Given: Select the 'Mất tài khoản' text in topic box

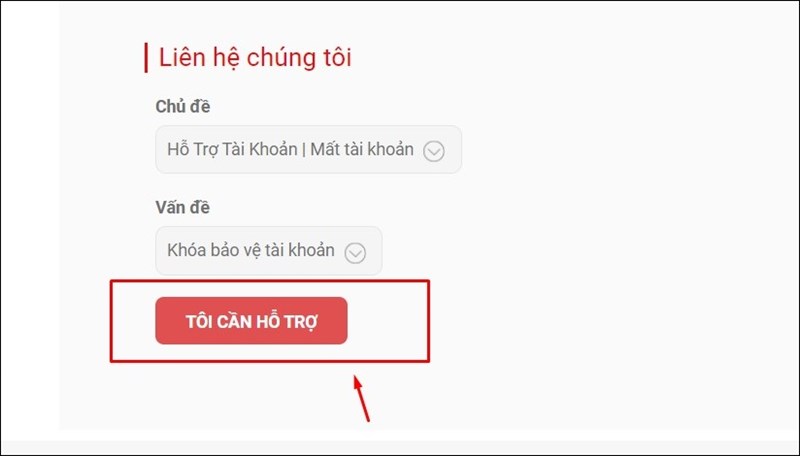Looking at the screenshot, I should coord(362,149).
